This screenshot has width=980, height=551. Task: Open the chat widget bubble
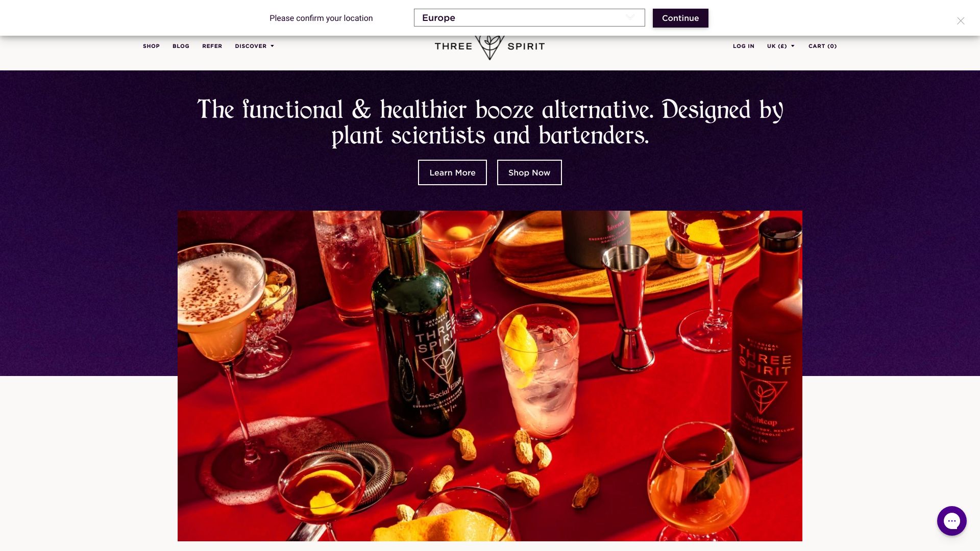(x=951, y=521)
